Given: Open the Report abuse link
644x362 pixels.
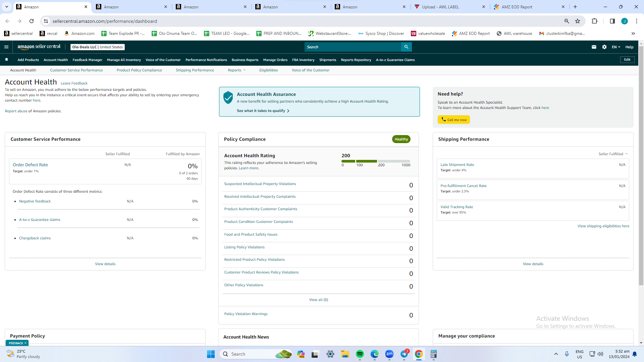Looking at the screenshot, I should (x=16, y=111).
